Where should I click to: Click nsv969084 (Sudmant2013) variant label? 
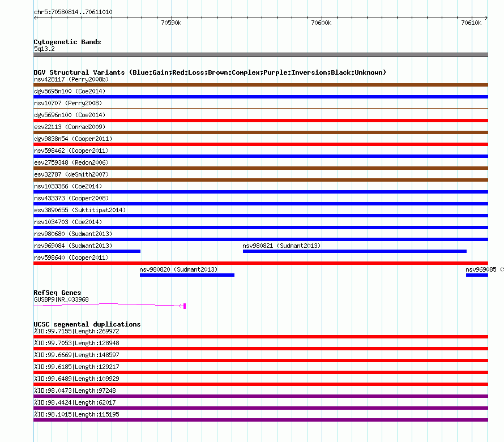tap(73, 246)
